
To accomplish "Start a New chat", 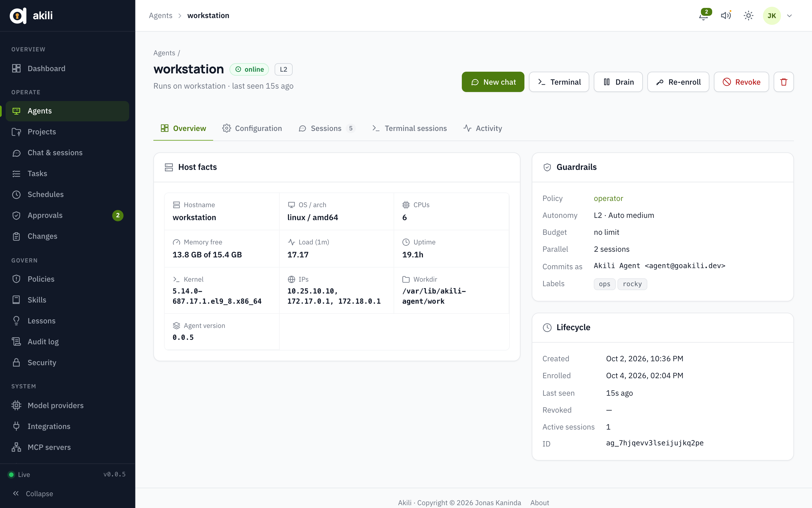I will point(493,82).
